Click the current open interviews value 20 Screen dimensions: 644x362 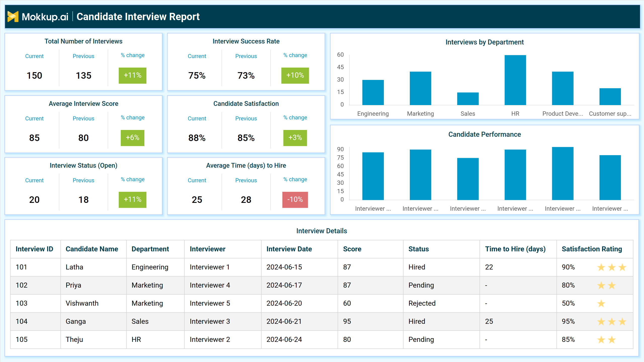coord(34,200)
